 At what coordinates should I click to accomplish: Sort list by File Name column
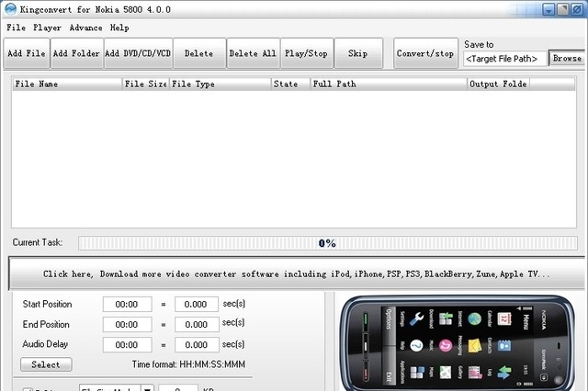point(67,84)
